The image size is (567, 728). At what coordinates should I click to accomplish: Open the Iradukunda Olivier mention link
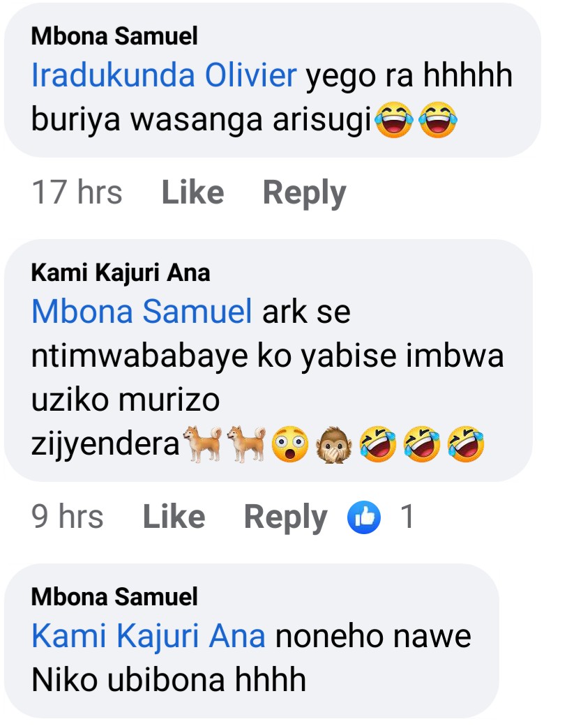click(165, 76)
